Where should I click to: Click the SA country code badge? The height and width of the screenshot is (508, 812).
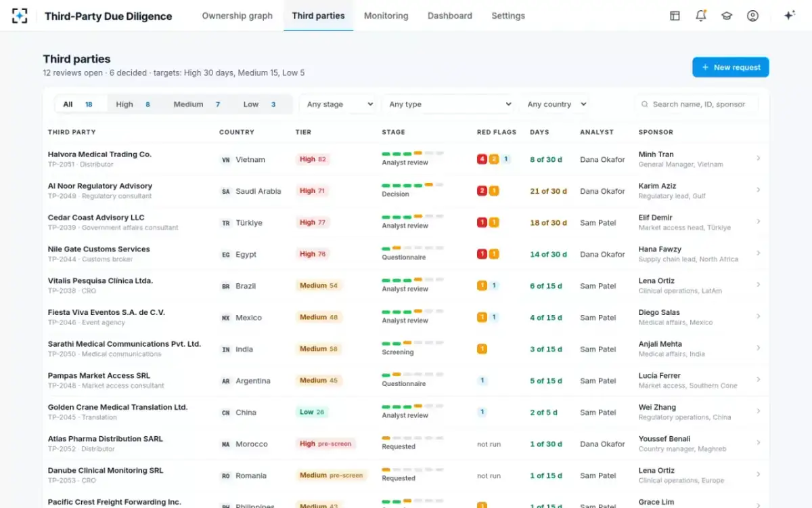(x=226, y=192)
